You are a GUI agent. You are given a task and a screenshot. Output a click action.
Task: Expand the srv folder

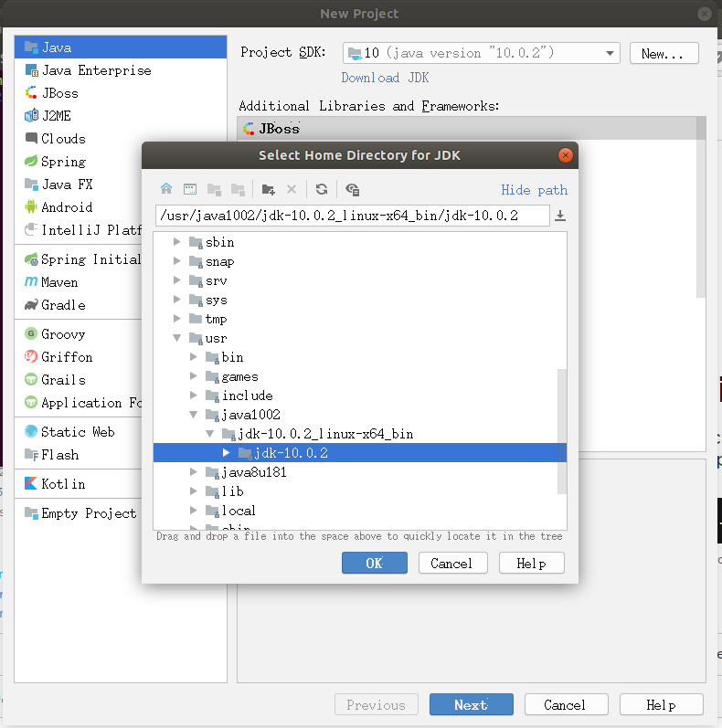(x=176, y=280)
